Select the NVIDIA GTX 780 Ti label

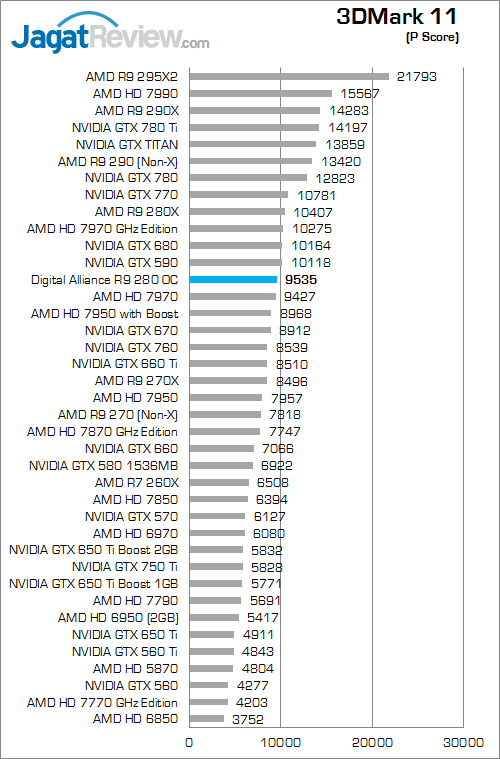tap(125, 128)
